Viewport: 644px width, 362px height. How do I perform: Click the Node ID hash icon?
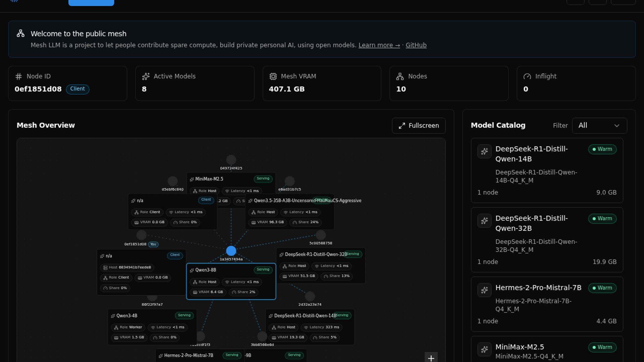pyautogui.click(x=19, y=76)
